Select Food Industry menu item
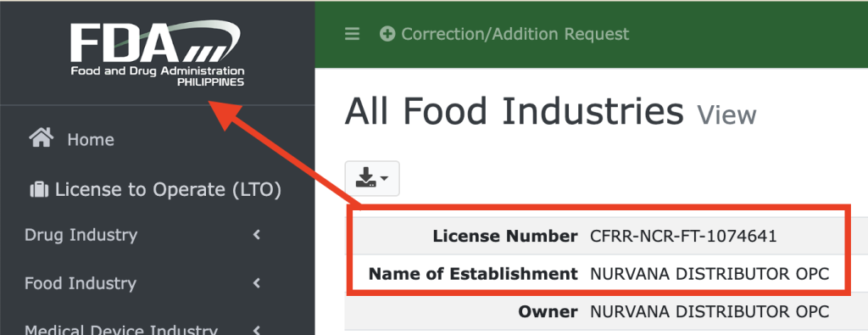 81,283
